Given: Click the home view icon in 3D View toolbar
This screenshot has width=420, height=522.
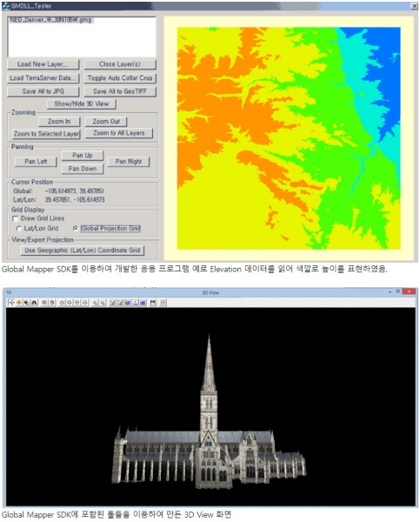Looking at the screenshot, I should (51, 303).
